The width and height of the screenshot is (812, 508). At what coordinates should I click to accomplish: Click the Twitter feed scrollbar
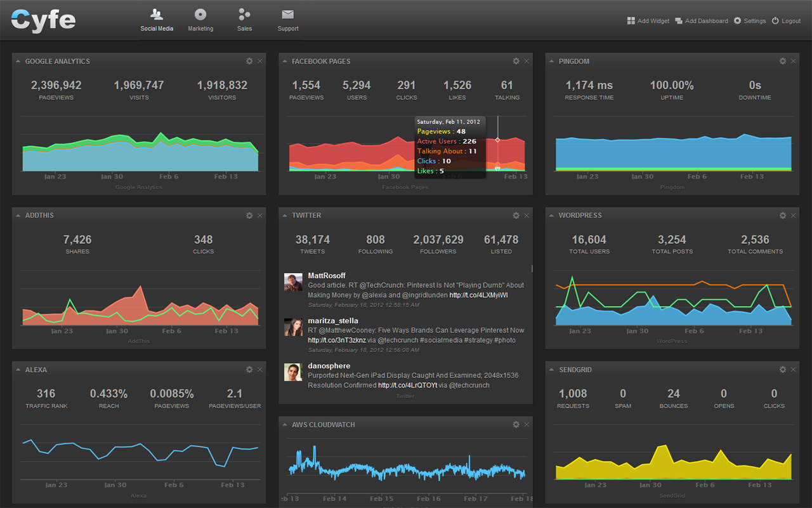click(532, 269)
